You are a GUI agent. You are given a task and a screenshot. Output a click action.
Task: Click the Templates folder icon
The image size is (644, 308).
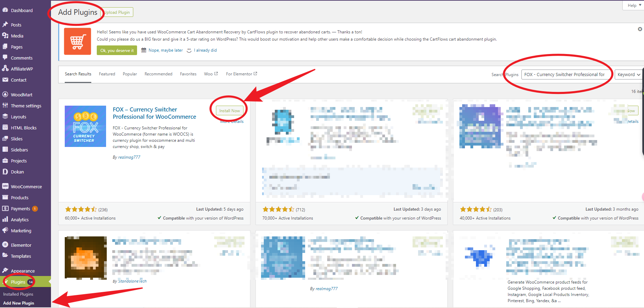(5, 256)
